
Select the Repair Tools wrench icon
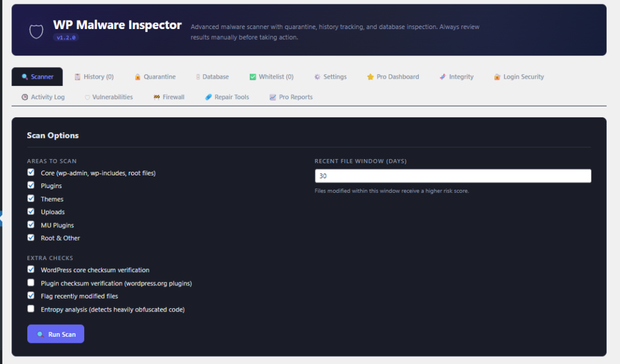point(208,97)
